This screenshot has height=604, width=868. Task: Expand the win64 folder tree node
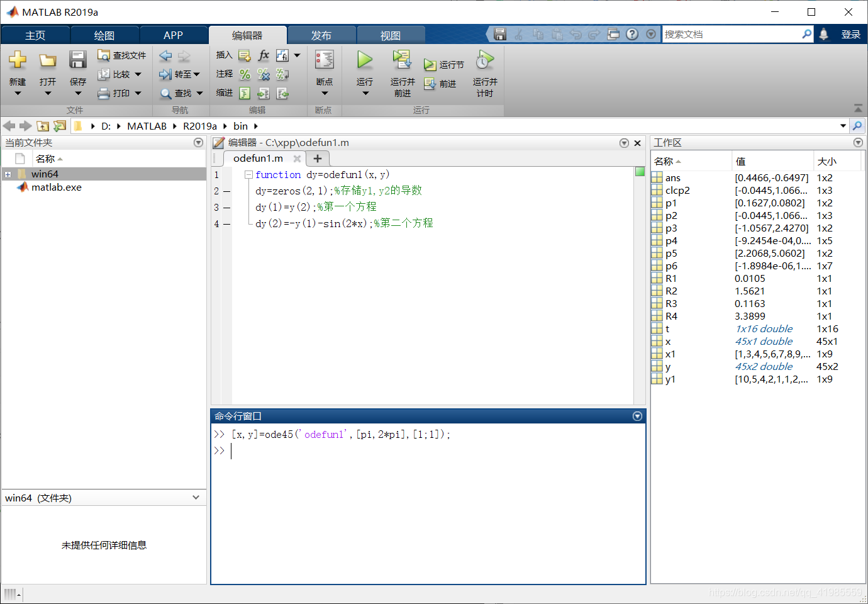tap(8, 174)
